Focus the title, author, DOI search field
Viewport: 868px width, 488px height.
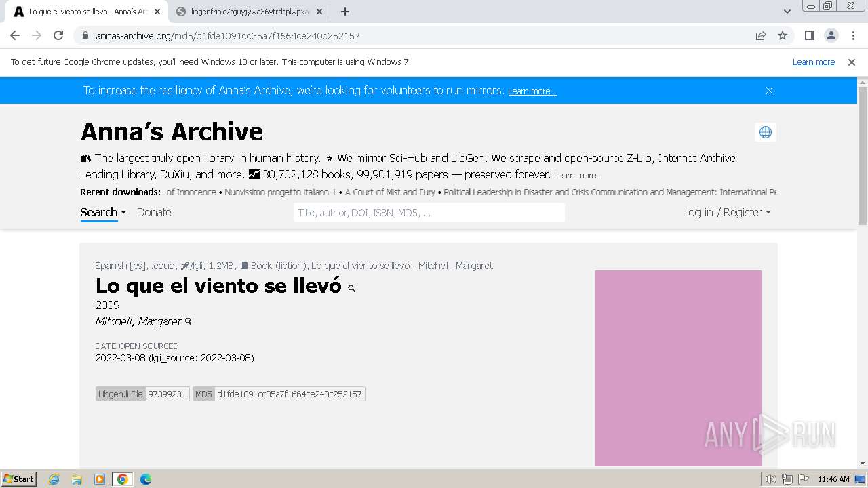(429, 213)
